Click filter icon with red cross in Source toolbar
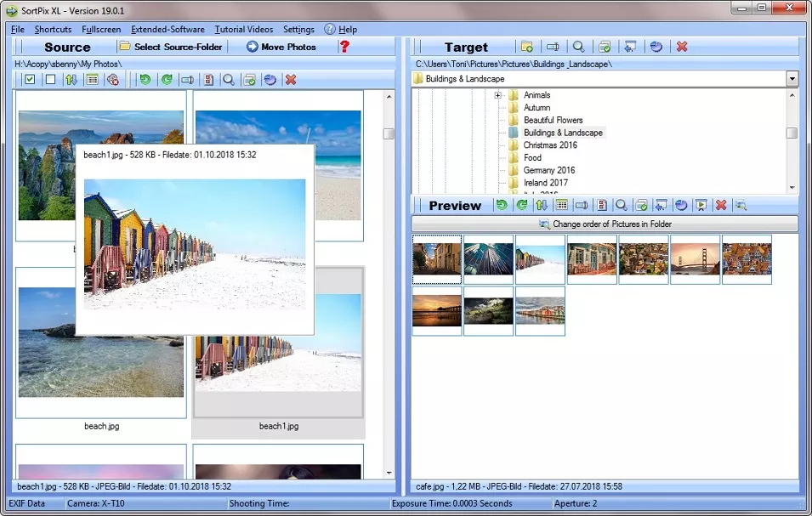Image resolution: width=812 pixels, height=516 pixels. pos(113,80)
